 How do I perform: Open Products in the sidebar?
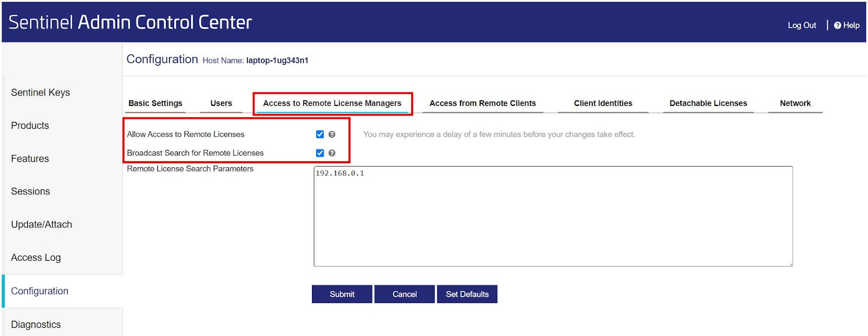(30, 125)
